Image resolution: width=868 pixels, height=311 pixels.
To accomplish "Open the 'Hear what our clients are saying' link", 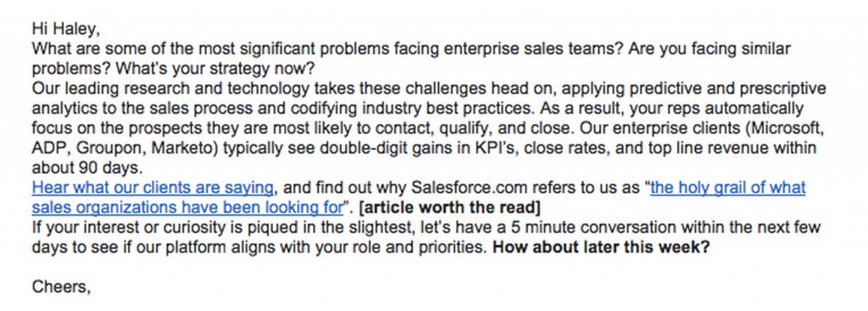I will [x=153, y=188].
